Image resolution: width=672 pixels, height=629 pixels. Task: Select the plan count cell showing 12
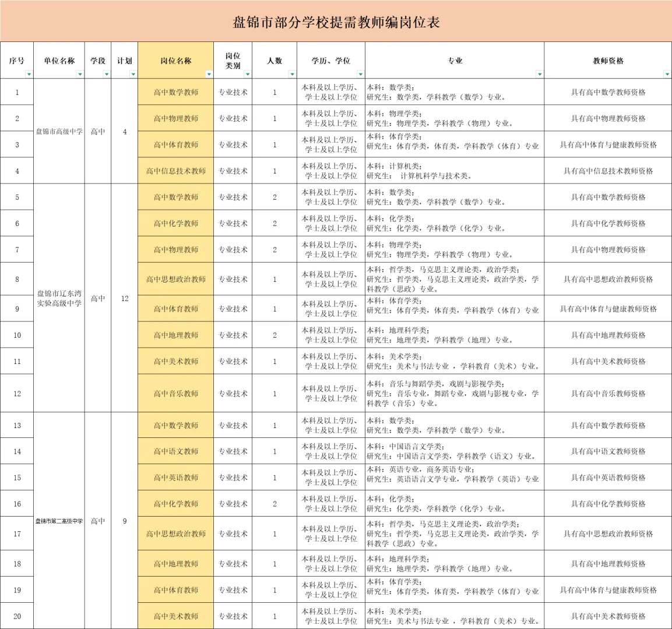[x=125, y=298]
